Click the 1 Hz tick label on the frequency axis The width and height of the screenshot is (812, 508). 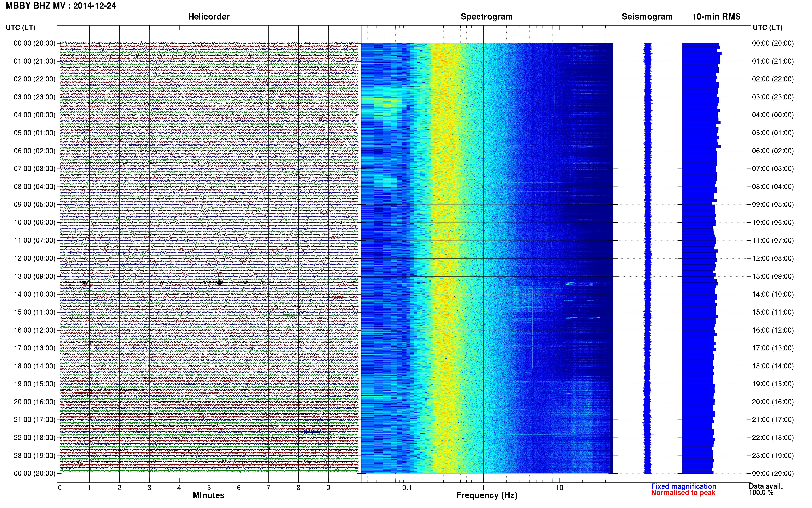point(483,487)
